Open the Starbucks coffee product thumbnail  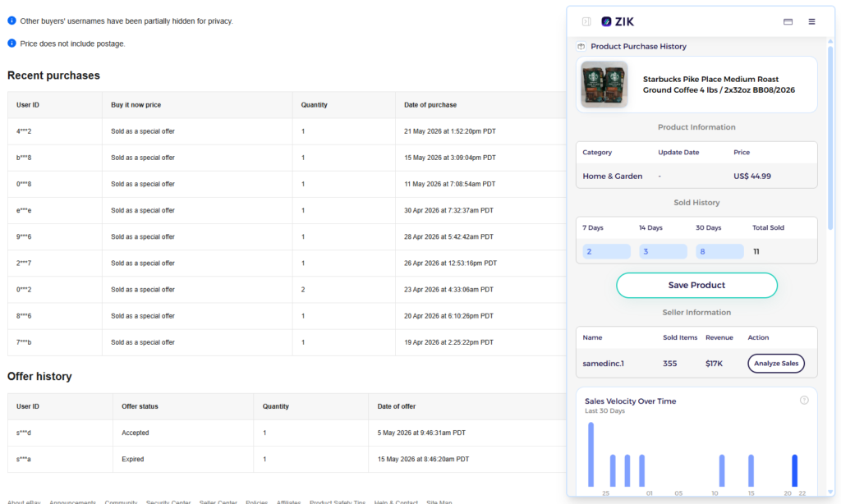point(604,85)
